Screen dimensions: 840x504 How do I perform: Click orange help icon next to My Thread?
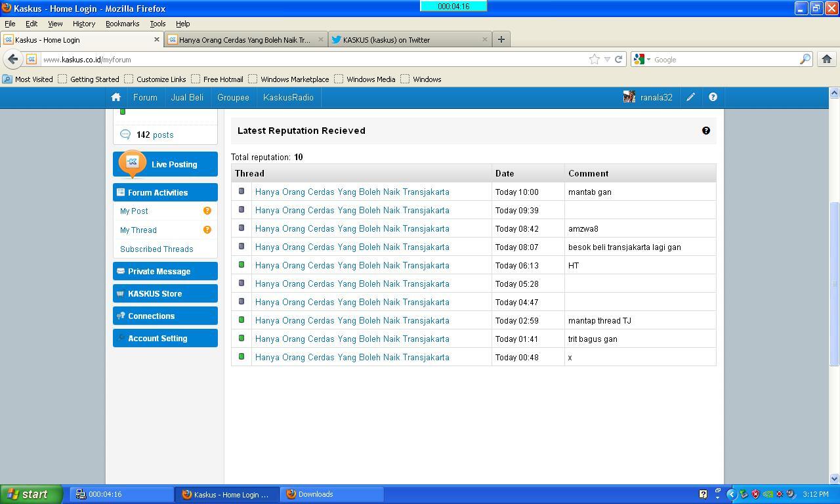(x=207, y=230)
